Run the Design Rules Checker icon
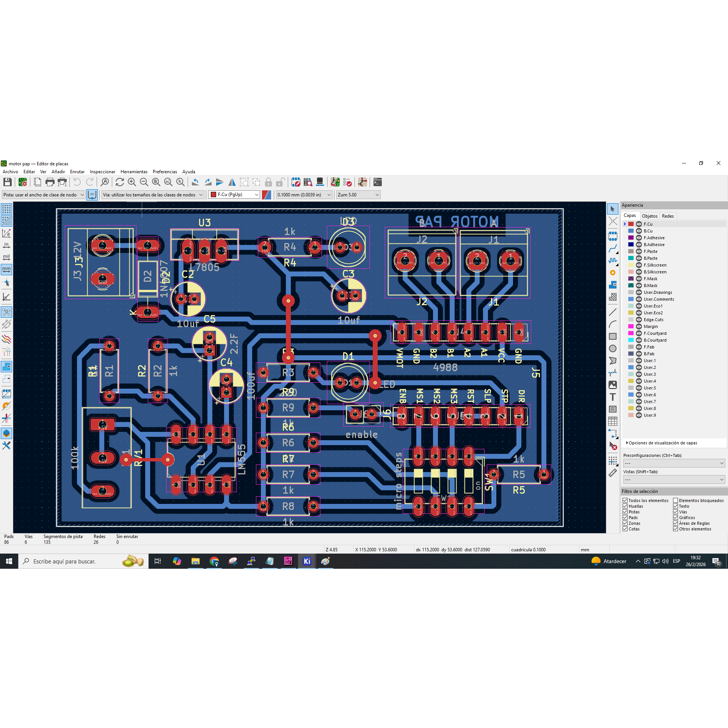Screen dimensions: 728x728 347,182
